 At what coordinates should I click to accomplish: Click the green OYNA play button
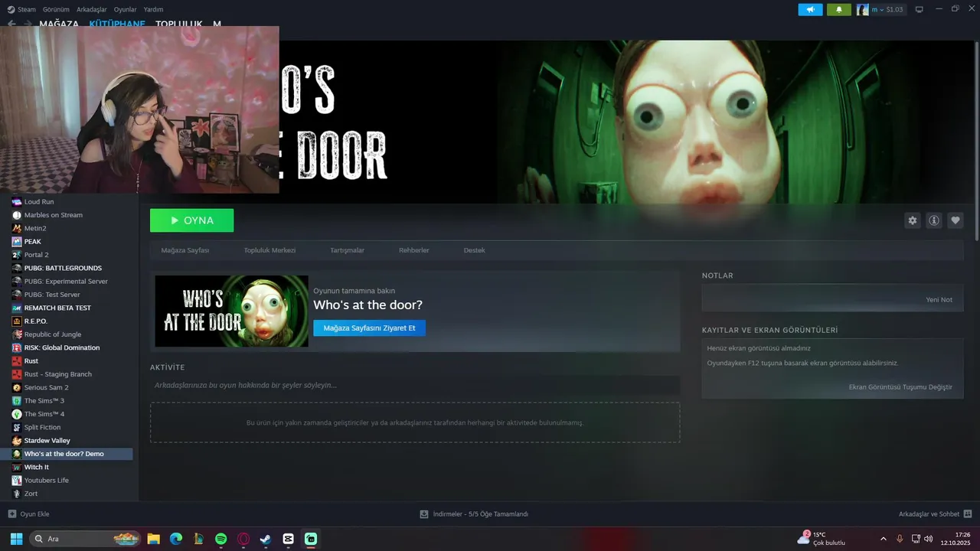click(x=192, y=220)
